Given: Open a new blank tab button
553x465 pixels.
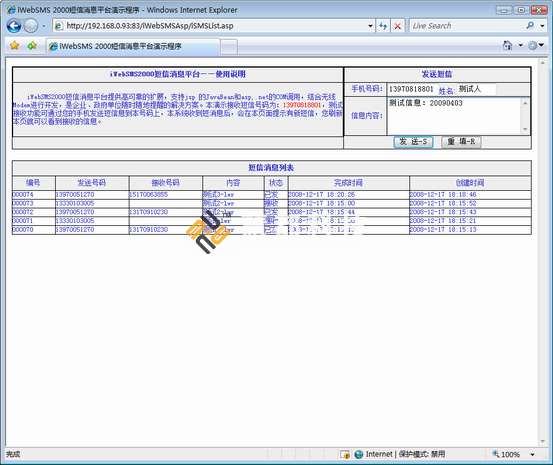Looking at the screenshot, I should click(x=229, y=47).
